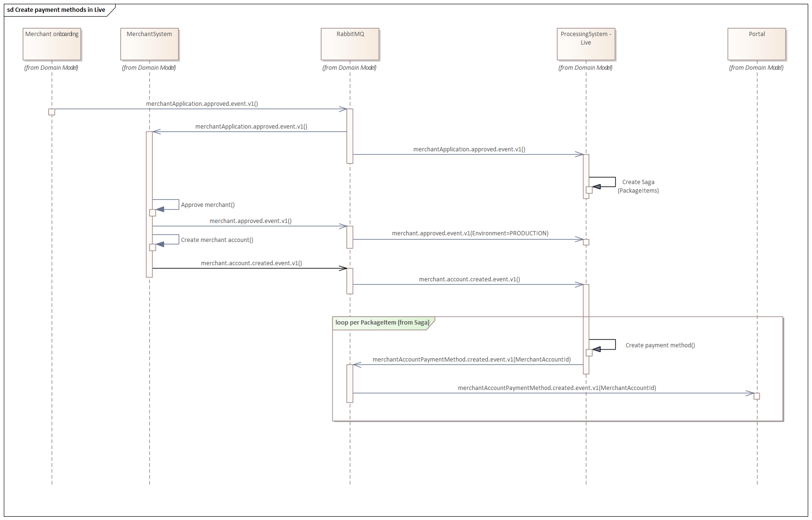The image size is (812, 520).
Task: Select the small activation box on Portal lifeline
Action: pos(757,396)
